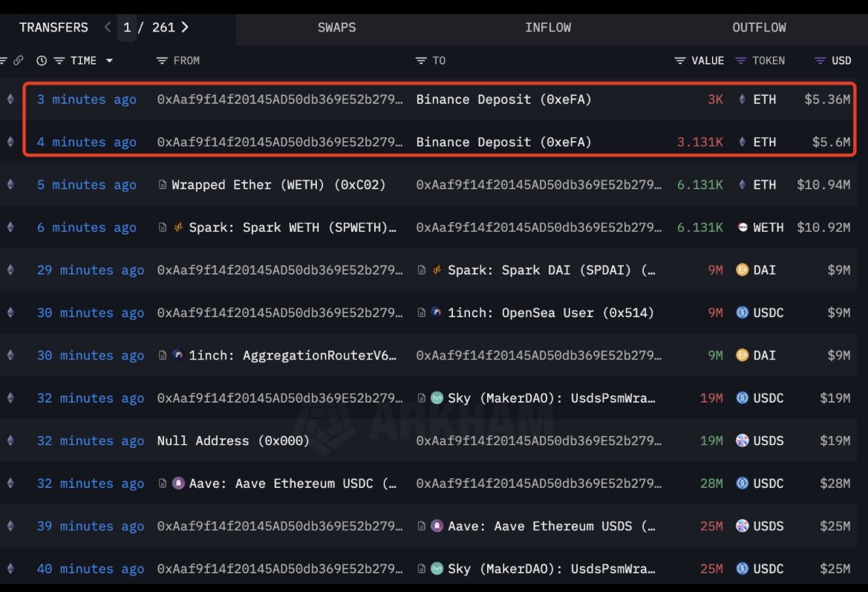Click Binance Deposit in 4 minutes ago row
Viewport: 868px width, 592px height.
(503, 143)
